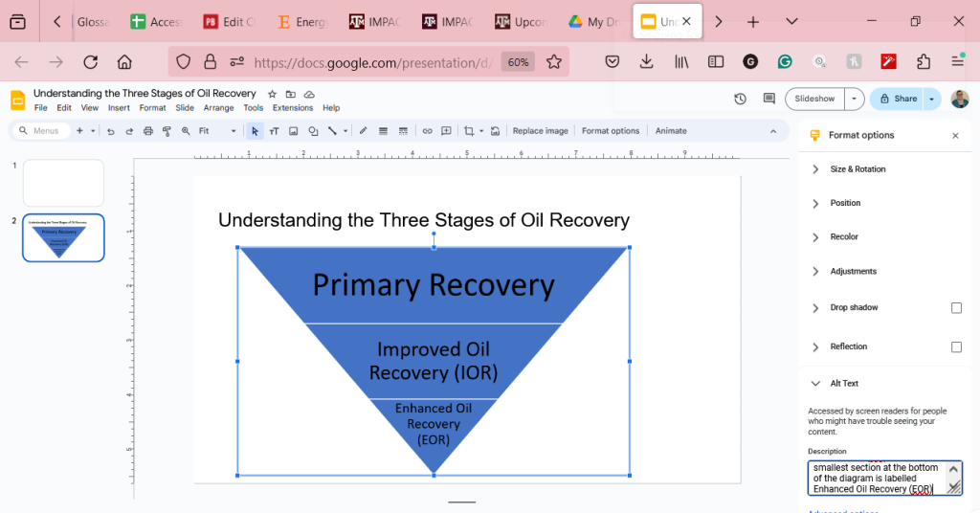Open the File menu
The image size is (980, 513).
[x=40, y=108]
